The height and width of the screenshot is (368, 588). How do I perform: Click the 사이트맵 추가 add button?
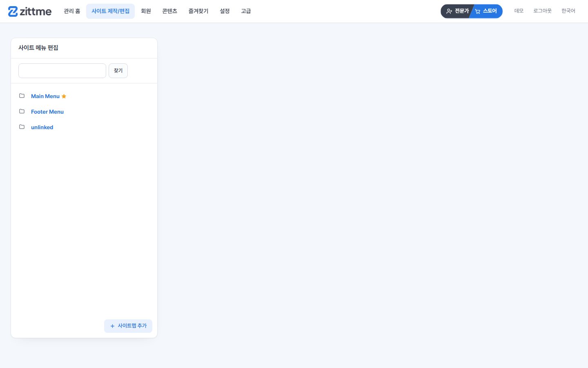pyautogui.click(x=128, y=326)
